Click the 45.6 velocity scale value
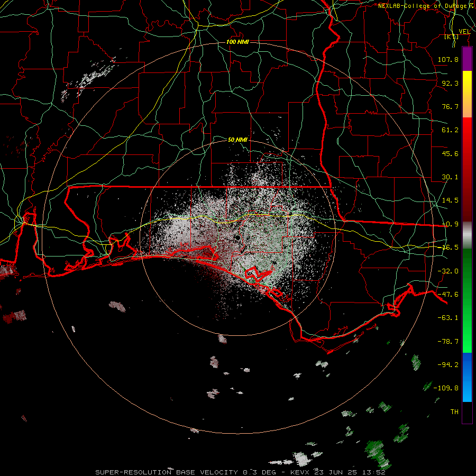Screen dimensions: 476x476 (450, 153)
